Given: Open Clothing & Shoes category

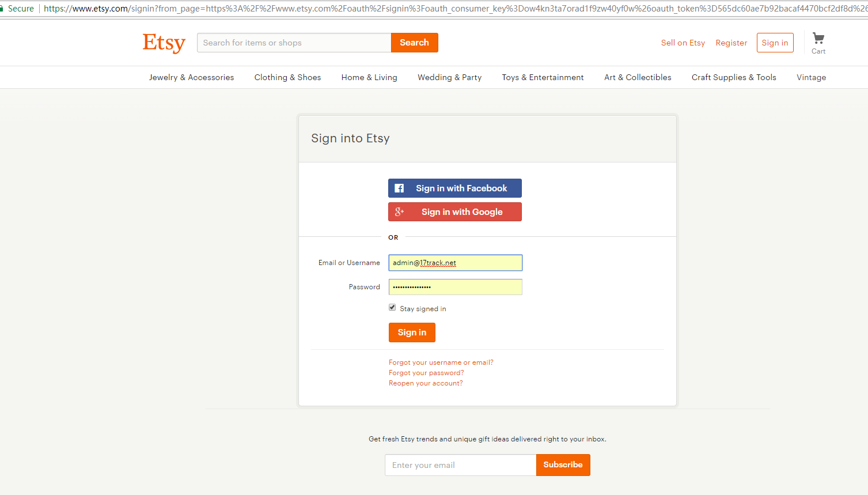Looking at the screenshot, I should point(287,77).
